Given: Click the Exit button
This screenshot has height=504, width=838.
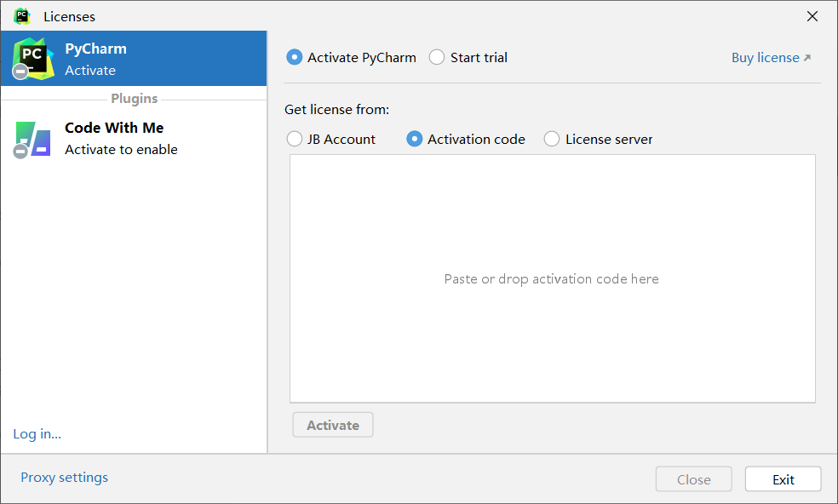Looking at the screenshot, I should (x=783, y=479).
